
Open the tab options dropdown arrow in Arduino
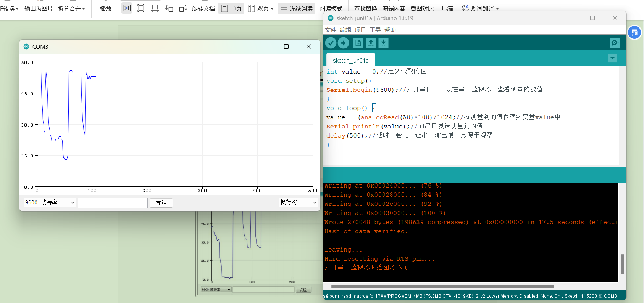tap(612, 58)
